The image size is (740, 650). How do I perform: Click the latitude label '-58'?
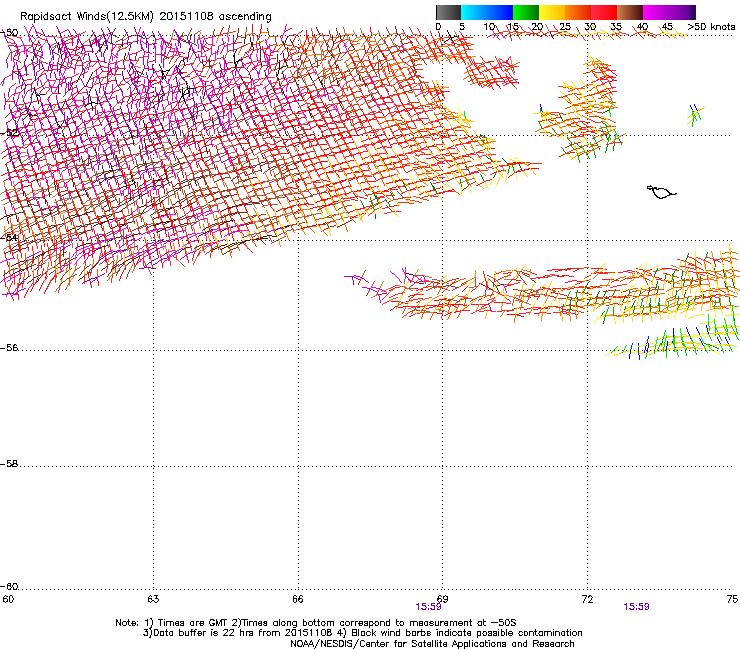coord(9,464)
